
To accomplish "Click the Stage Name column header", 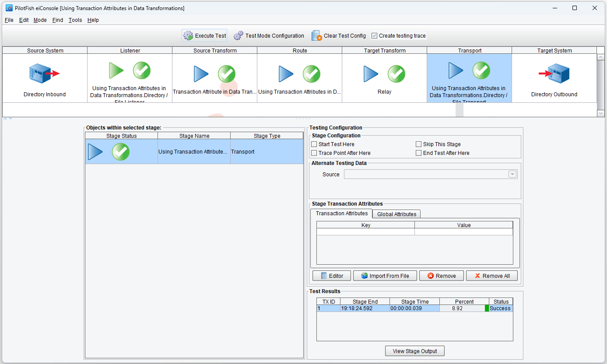I will 194,136.
